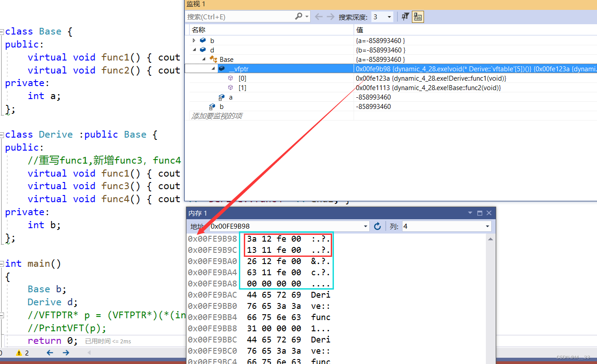The width and height of the screenshot is (597, 364).
Task: Click the blue cube icon beside variable b
Action: [x=203, y=40]
